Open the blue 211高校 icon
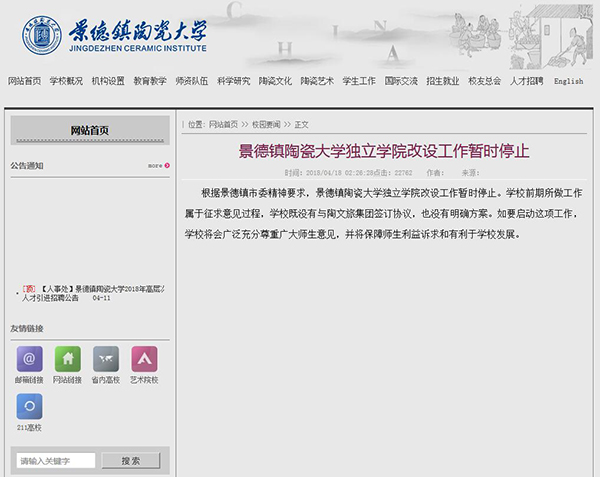The height and width of the screenshot is (477, 600). pos(29,406)
